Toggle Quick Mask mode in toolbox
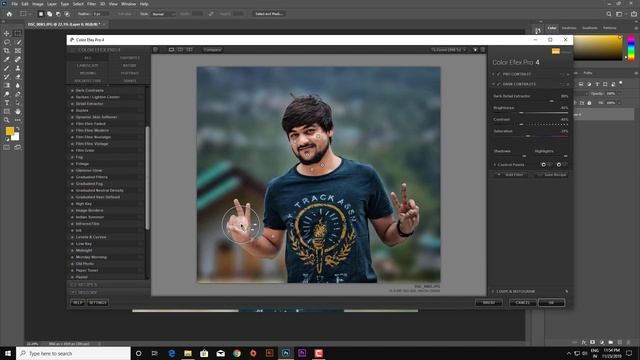This screenshot has height=360, width=640. [7, 147]
